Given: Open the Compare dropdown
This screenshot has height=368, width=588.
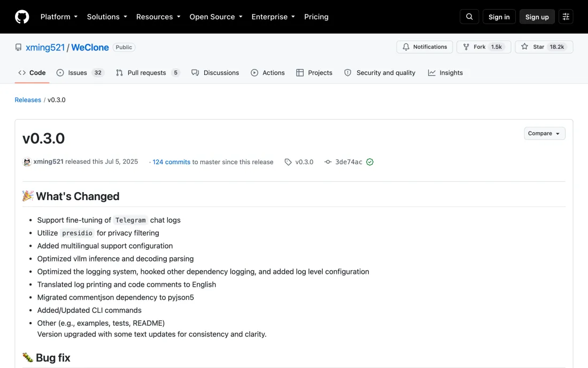Looking at the screenshot, I should click(545, 134).
